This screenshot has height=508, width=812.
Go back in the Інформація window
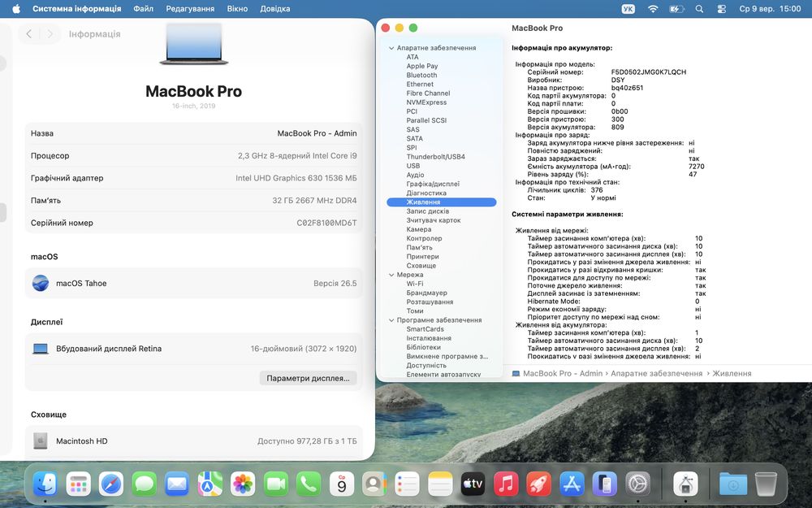pyautogui.click(x=29, y=33)
